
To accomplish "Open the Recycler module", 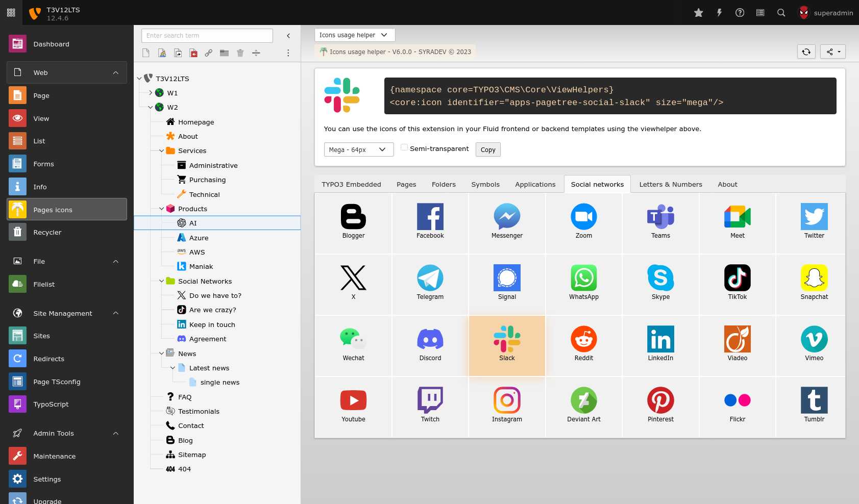I will point(67,232).
